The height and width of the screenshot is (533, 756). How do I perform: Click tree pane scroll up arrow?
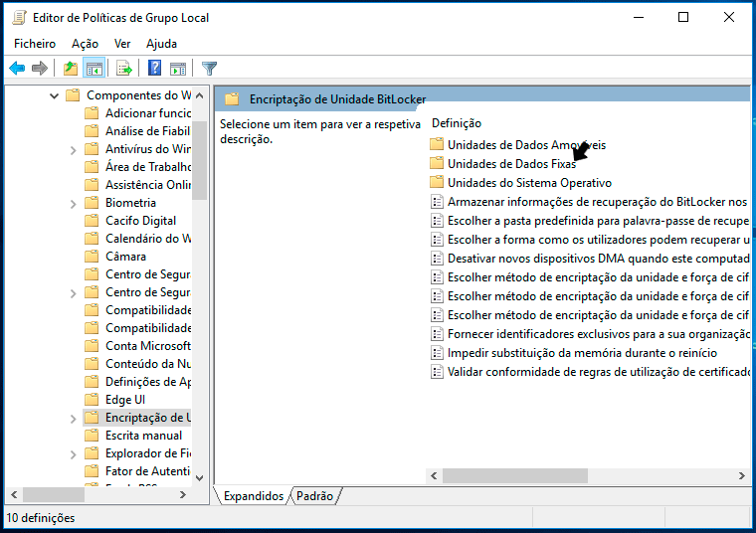tap(200, 95)
